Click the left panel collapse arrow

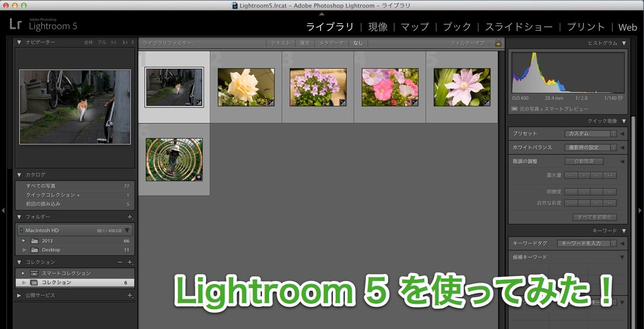click(x=4, y=210)
